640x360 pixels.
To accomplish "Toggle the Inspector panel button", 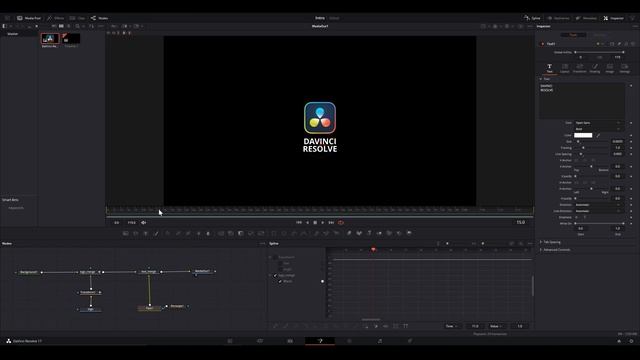I will [x=613, y=18].
